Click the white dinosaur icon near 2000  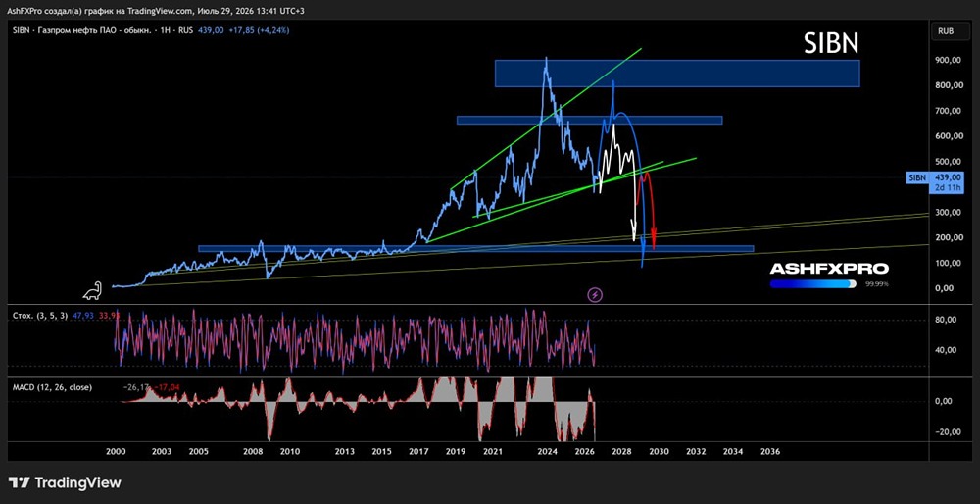94,290
